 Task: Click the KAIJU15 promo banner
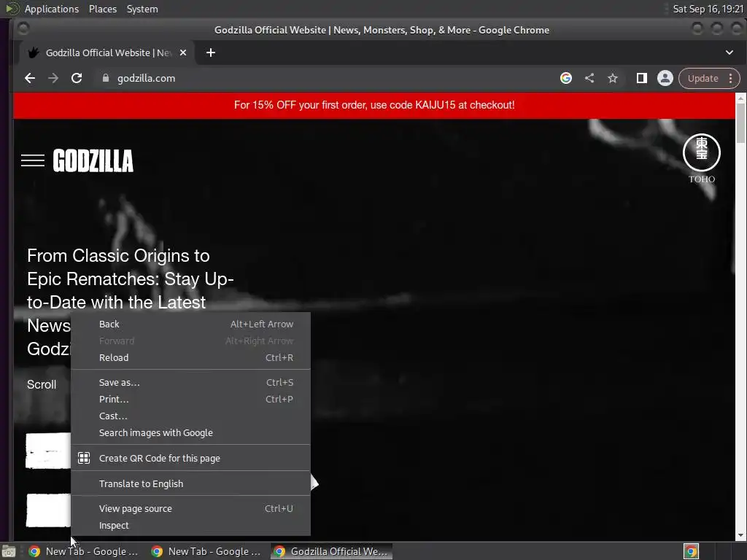374,105
